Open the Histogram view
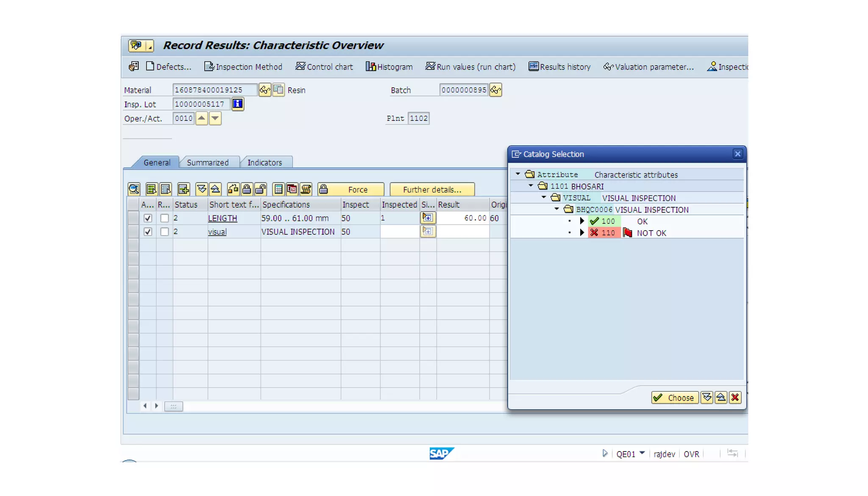This screenshot has width=868, height=496. [x=389, y=67]
